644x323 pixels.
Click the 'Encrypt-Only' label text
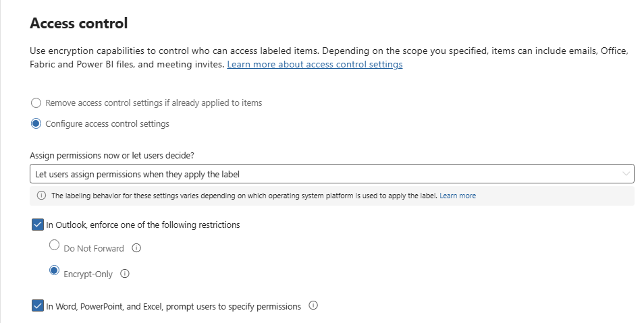click(88, 274)
